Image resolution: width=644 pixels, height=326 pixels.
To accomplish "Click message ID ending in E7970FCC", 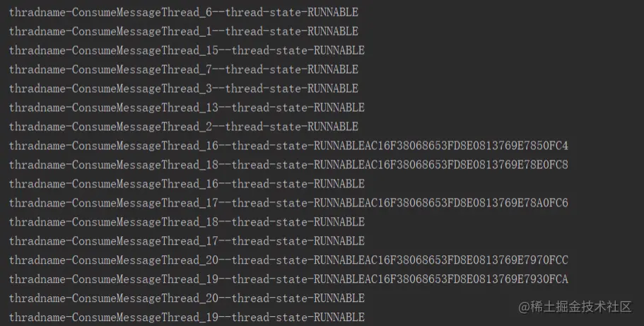I will [467, 260].
